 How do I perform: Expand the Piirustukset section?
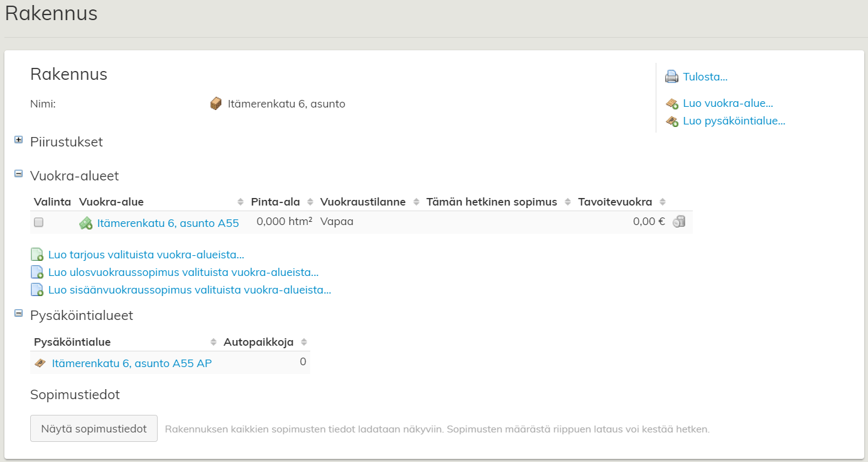19,140
